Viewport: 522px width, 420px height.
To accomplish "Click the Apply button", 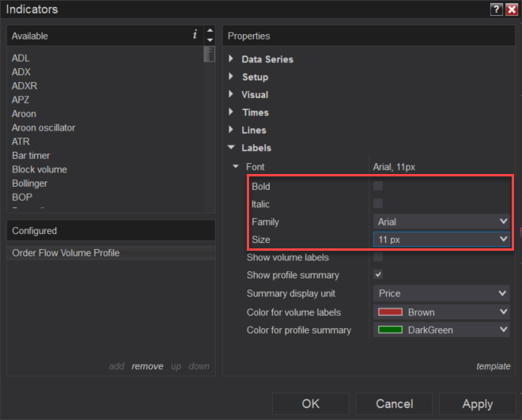I will pos(477,403).
